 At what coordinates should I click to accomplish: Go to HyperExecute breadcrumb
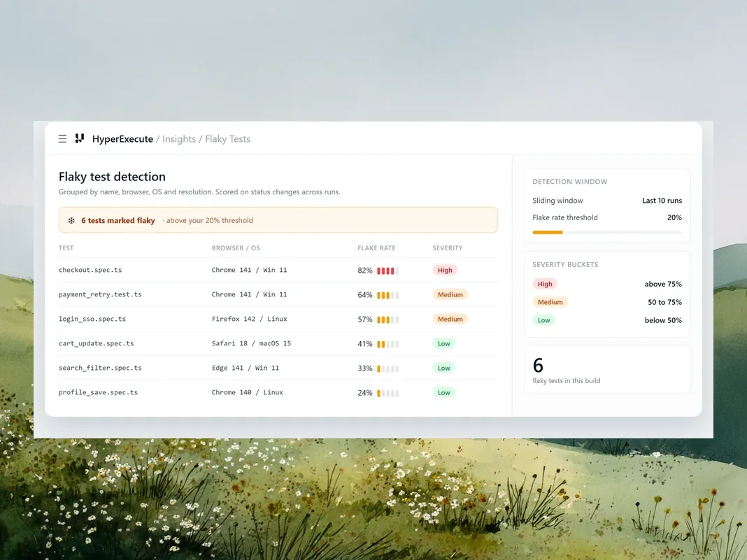122,139
